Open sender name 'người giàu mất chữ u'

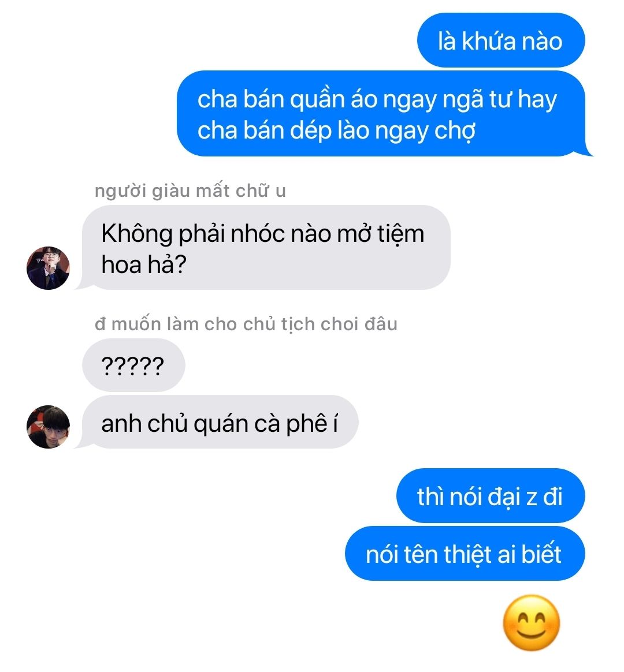(x=190, y=191)
